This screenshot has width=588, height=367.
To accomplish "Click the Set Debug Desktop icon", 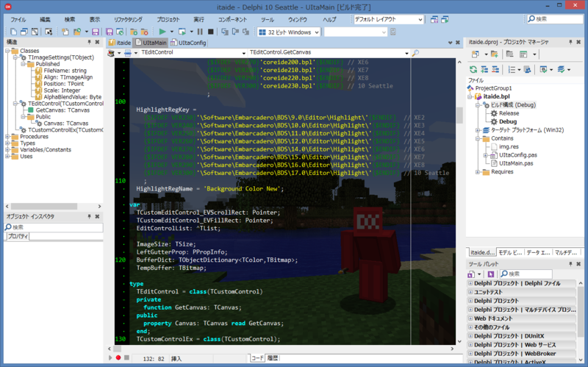I will 445,19.
